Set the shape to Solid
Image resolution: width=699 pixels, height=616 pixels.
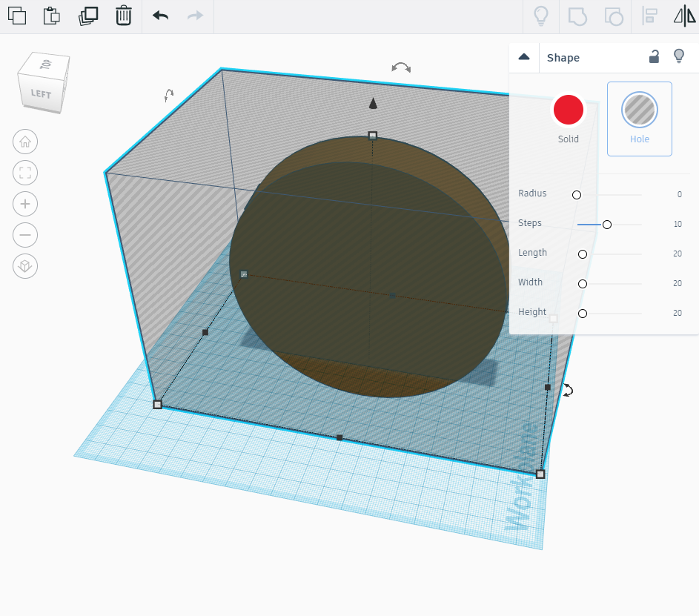pyautogui.click(x=568, y=109)
